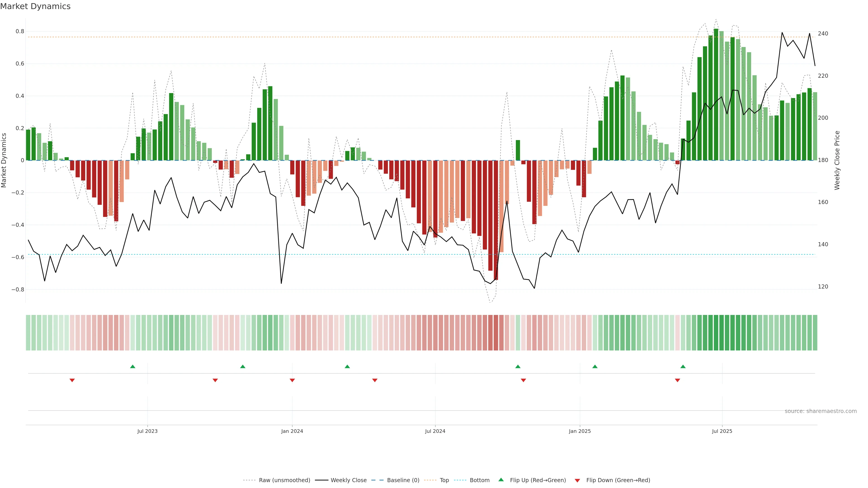Click the Flip Down legend triangle icon
Screen dimensions: 868x488
click(x=577, y=481)
